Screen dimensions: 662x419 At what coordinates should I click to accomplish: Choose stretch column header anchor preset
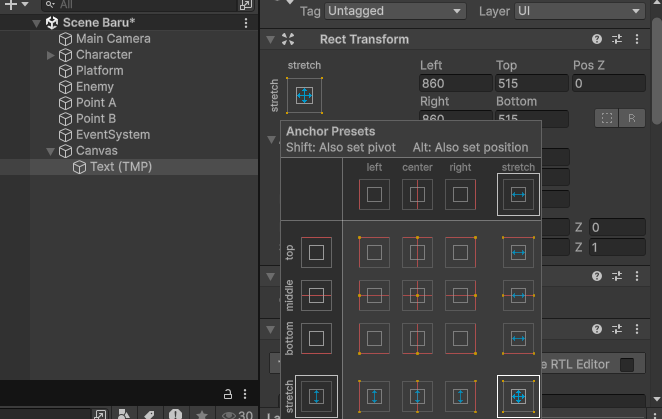518,195
